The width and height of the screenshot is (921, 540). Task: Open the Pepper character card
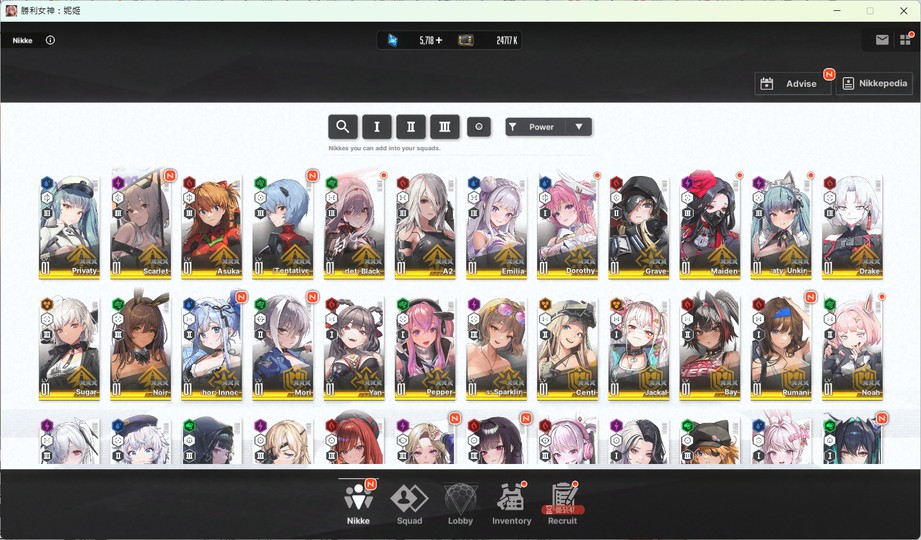425,348
